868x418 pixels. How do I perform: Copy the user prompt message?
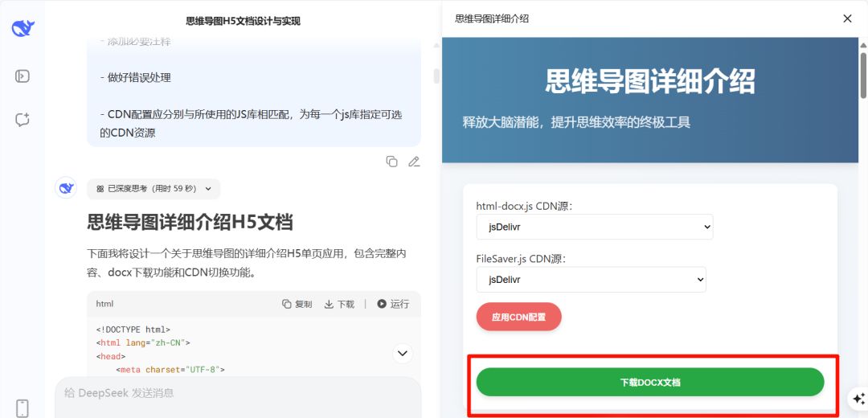click(x=391, y=162)
